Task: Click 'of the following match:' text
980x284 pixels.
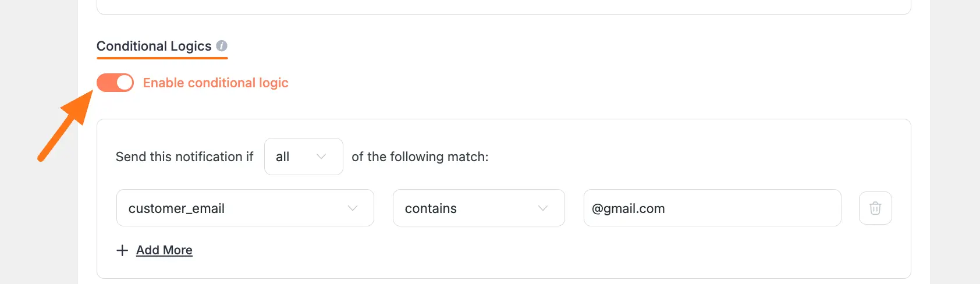Action: [x=420, y=157]
